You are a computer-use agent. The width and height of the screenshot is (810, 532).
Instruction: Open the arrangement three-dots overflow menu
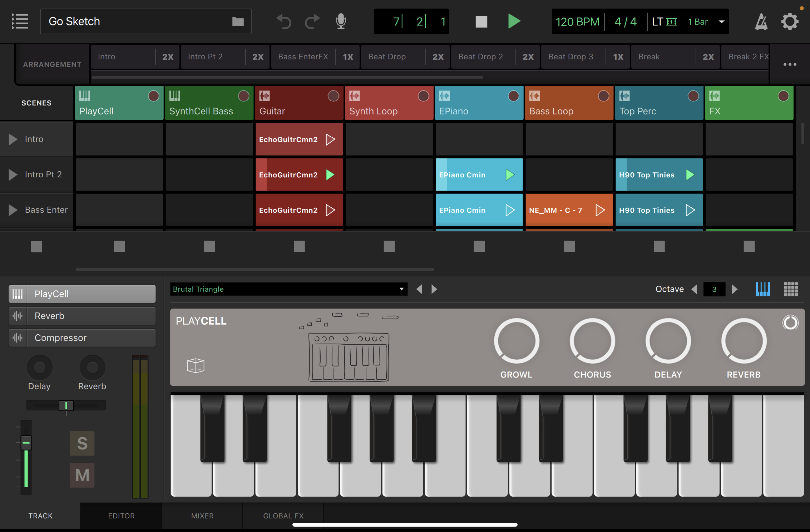coord(790,64)
